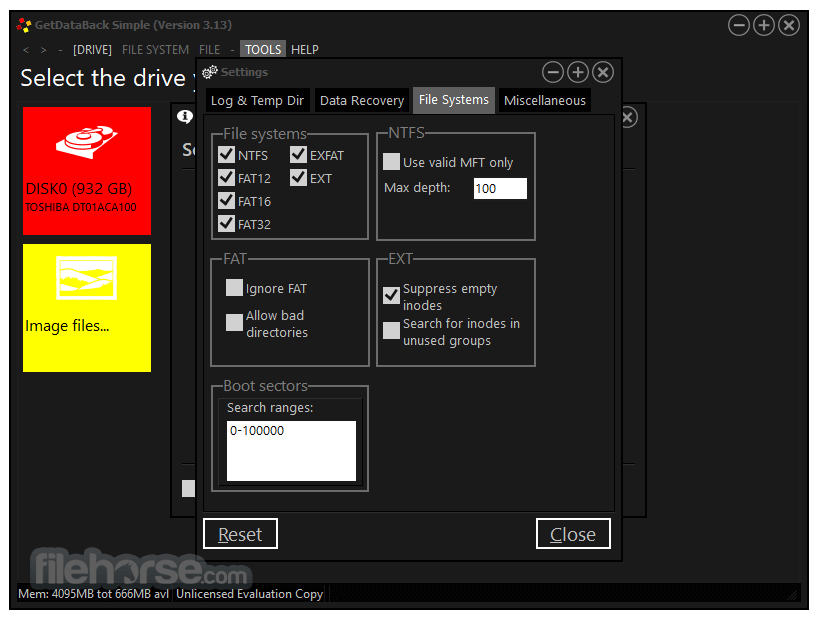818x620 pixels.
Task: Open the FILE SYSTEM menu item
Action: tap(155, 50)
